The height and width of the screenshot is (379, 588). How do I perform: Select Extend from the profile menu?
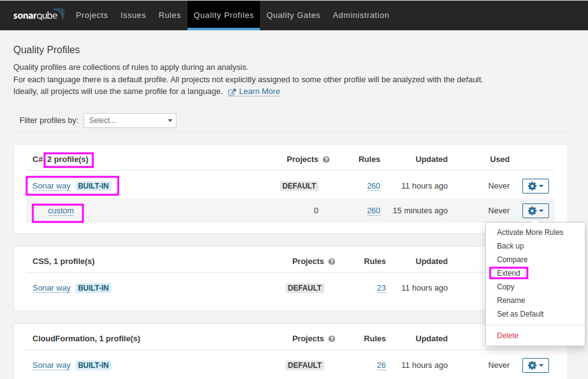click(508, 273)
